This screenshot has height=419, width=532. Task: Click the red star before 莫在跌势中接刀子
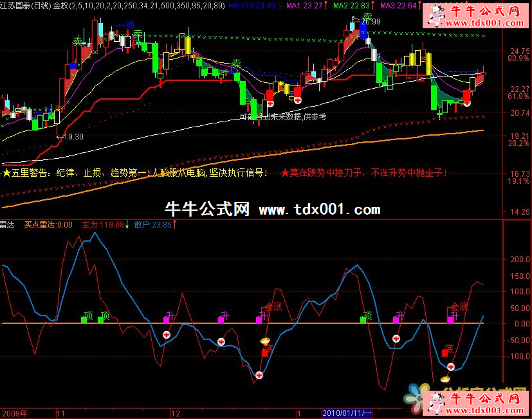click(x=284, y=173)
